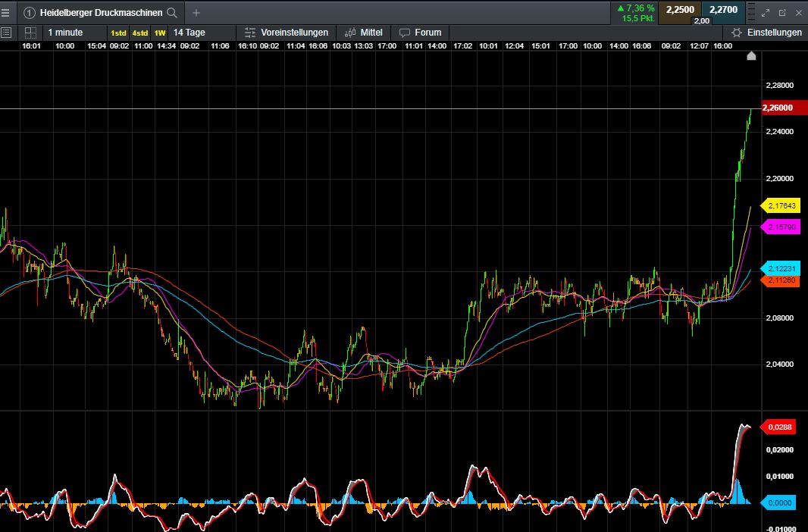Select the Heidelberger Druckmaschinen tab
This screenshot has height=532, width=808.
coord(100,13)
